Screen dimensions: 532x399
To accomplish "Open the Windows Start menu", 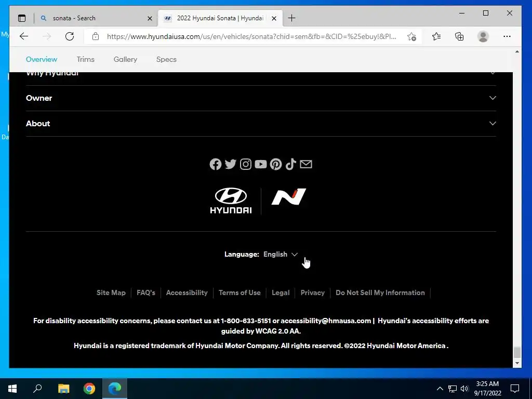I will coord(12,389).
